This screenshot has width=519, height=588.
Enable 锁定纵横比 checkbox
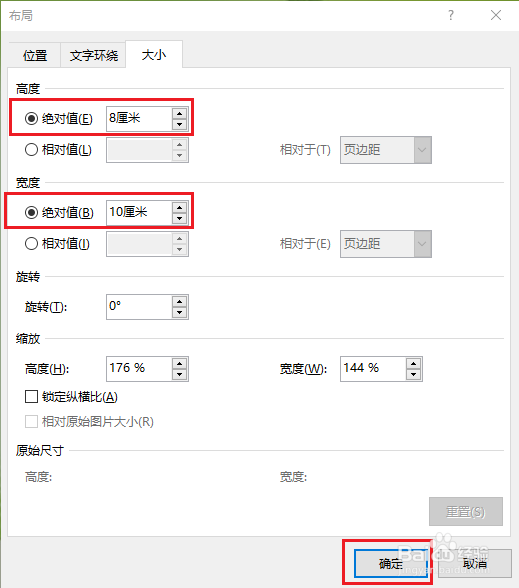click(x=31, y=396)
